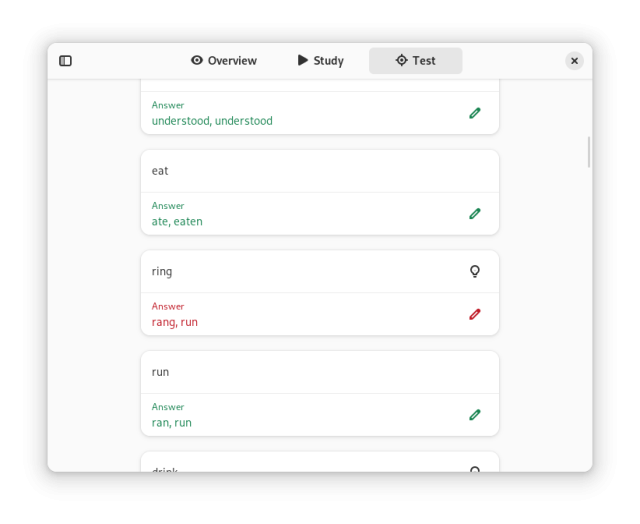This screenshot has width=640, height=524.
Task: Click the 'eat' question row
Action: click(300, 171)
